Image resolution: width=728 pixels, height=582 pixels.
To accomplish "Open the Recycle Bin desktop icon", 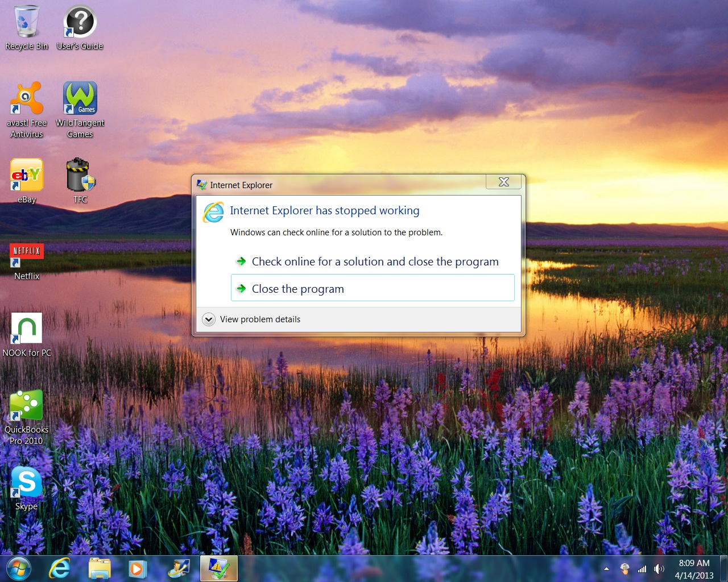I will [x=26, y=27].
